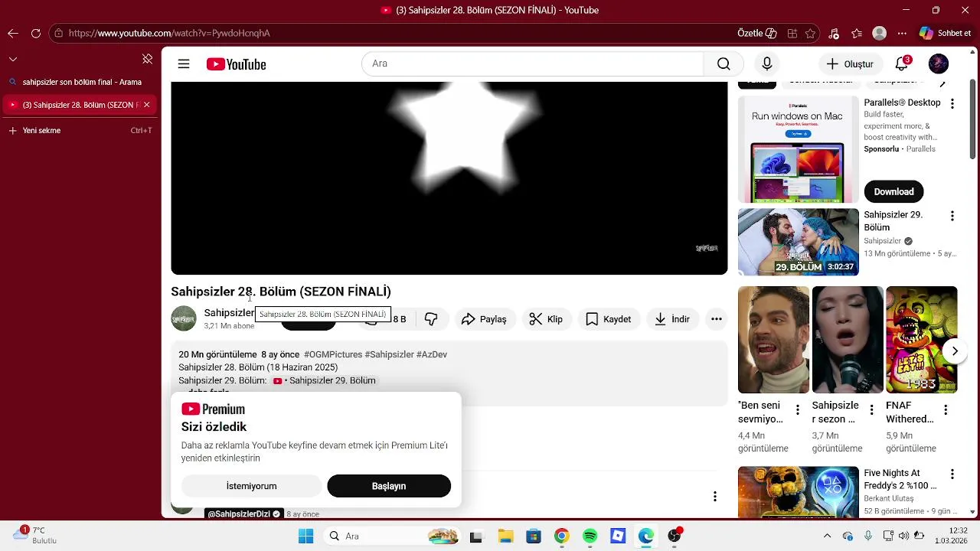Open Copilot Sohbet et button
The width and height of the screenshot is (980, 551).
(x=946, y=33)
